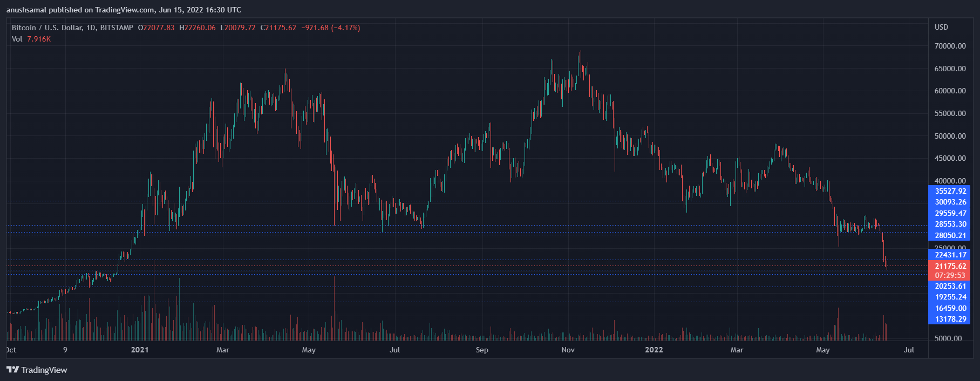
Task: Click the TradingView logo at bottom left
Action: point(37,370)
